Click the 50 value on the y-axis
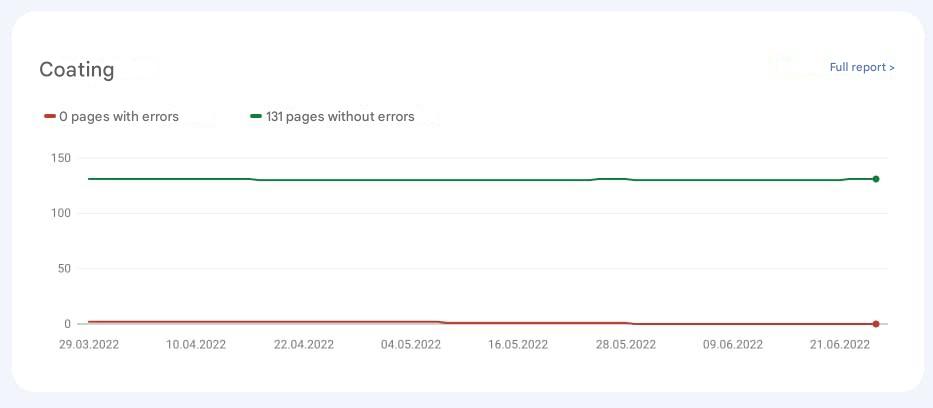Screen dimensions: 933x408 pyautogui.click(x=63, y=269)
